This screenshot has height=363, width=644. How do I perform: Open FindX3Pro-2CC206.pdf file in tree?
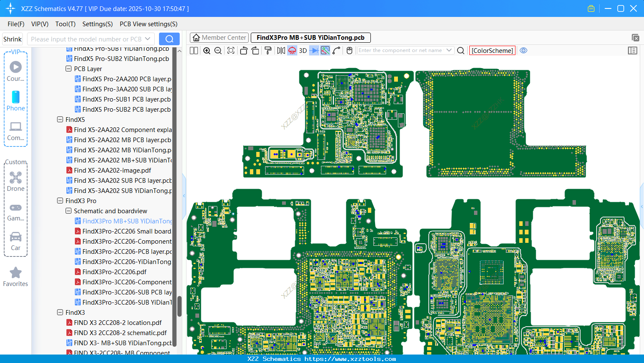[114, 272]
